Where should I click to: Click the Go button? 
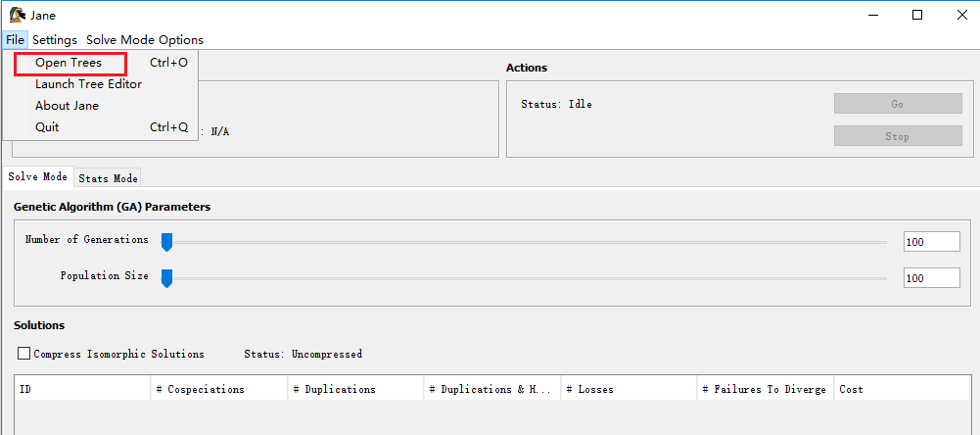tap(898, 104)
